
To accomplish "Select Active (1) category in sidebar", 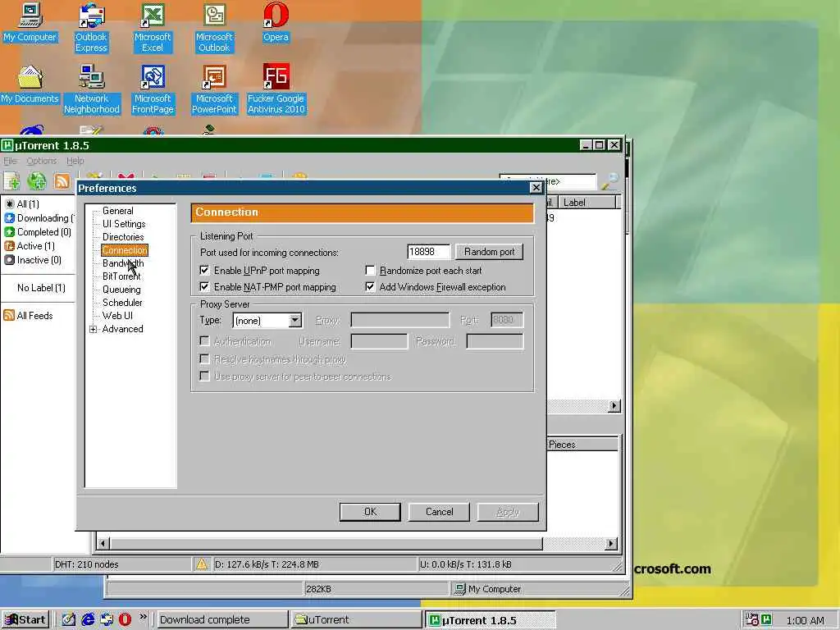I will point(30,246).
